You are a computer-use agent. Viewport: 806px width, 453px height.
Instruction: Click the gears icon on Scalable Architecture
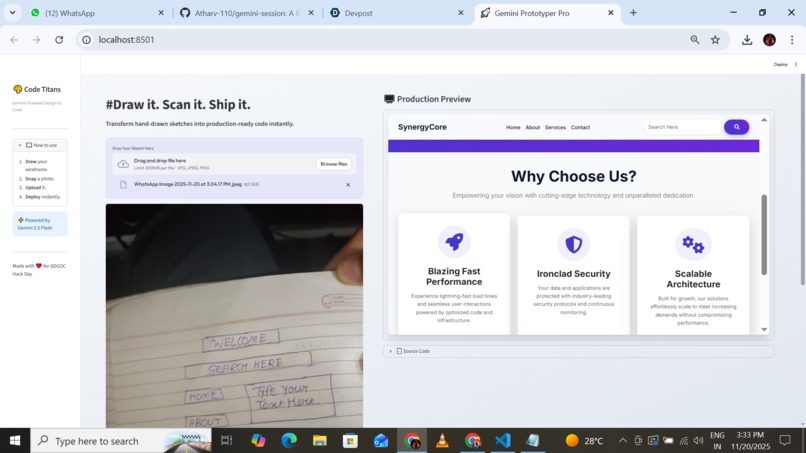coord(693,244)
